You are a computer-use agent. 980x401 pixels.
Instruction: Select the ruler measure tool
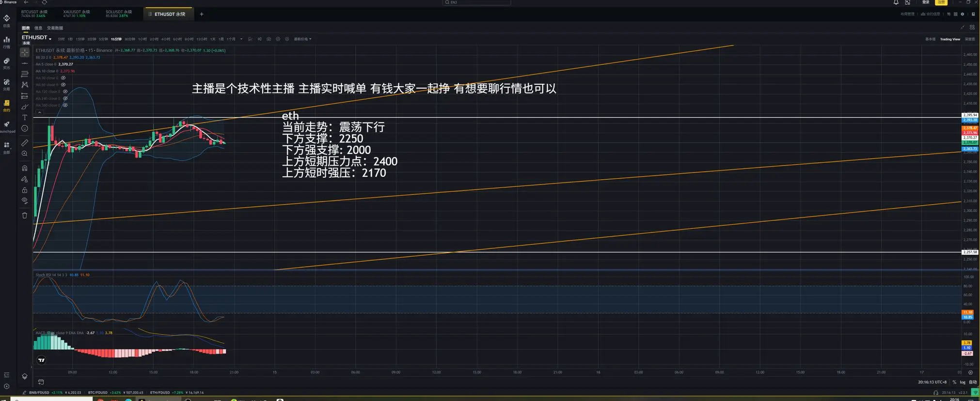pos(25,143)
